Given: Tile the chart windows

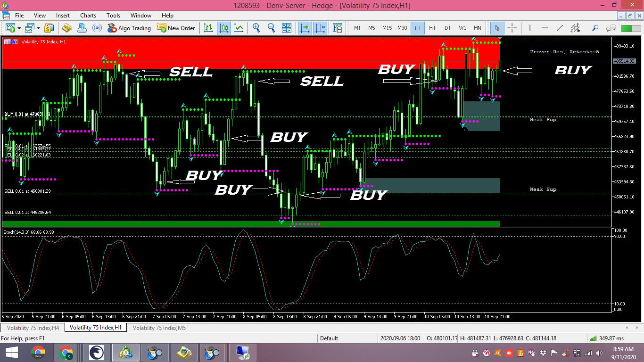Looking at the screenshot, I should click(286, 28).
